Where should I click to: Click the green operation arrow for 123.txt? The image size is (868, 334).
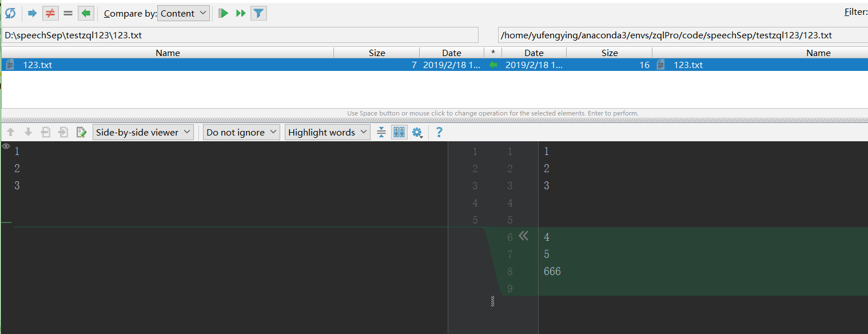point(493,65)
